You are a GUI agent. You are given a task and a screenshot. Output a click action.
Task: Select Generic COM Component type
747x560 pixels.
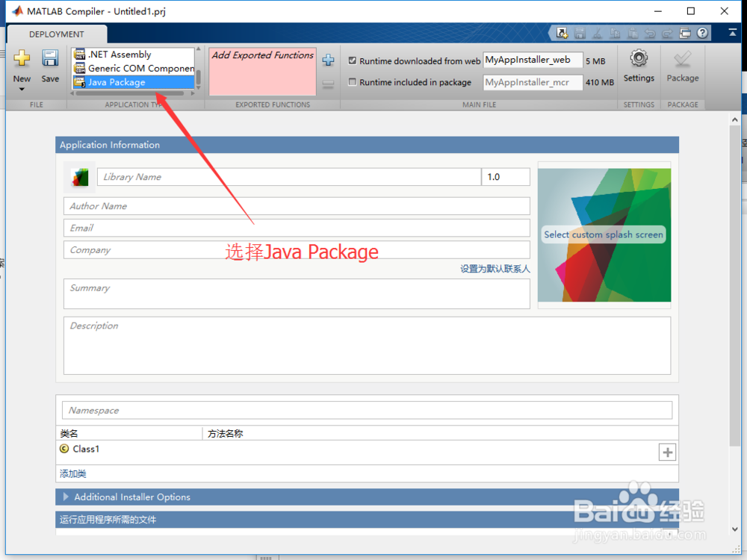pos(134,68)
